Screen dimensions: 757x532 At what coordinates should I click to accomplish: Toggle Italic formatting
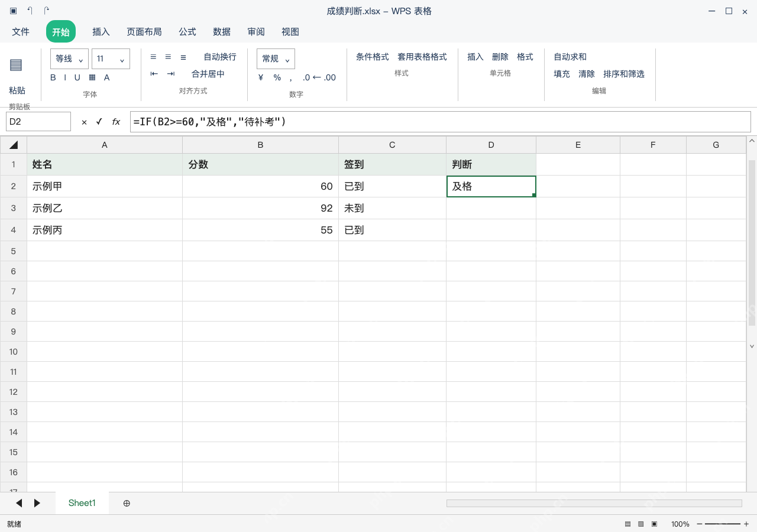coord(65,77)
